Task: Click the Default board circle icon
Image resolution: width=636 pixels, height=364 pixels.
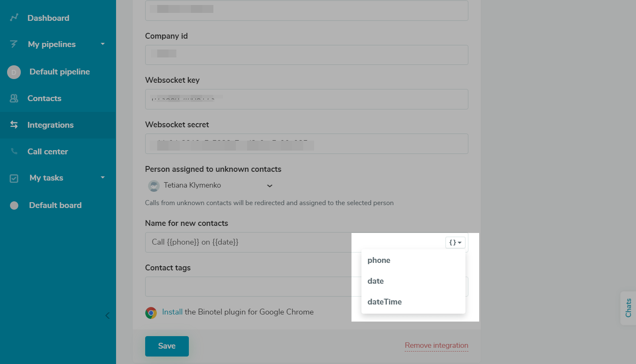Action: (x=14, y=205)
